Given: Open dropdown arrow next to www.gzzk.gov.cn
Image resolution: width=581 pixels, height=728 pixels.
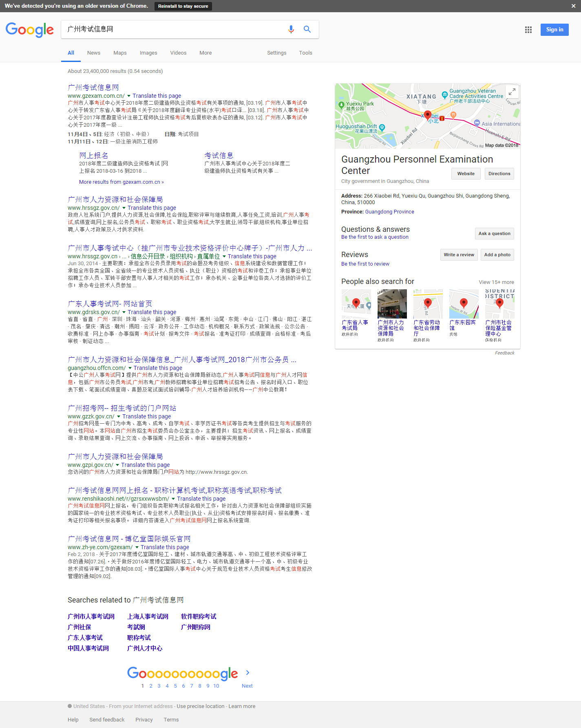Looking at the screenshot, I should pos(119,417).
